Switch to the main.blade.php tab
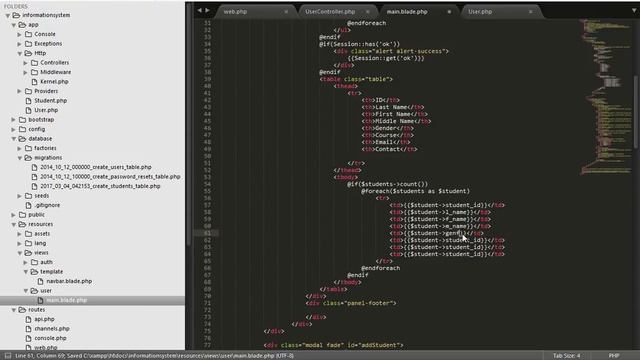 click(407, 12)
